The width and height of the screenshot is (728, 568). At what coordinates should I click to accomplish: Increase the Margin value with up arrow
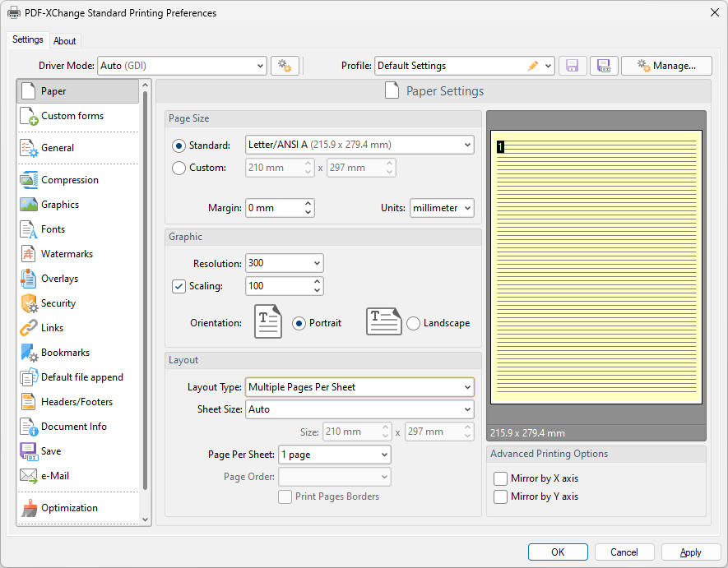(308, 204)
